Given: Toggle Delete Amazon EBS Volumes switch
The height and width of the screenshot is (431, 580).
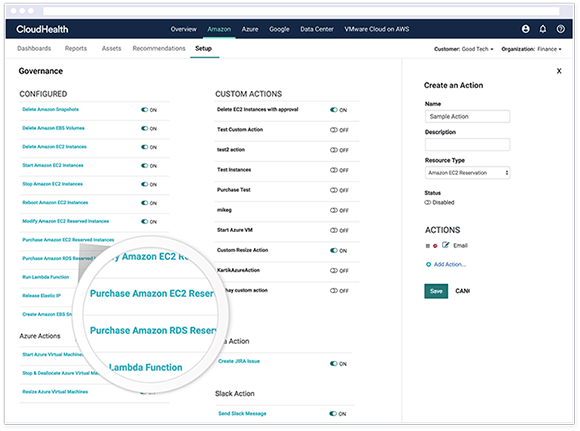Looking at the screenshot, I should 144,128.
